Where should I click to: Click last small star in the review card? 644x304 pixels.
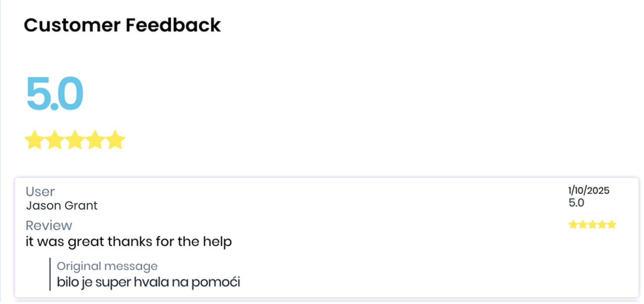tap(611, 224)
